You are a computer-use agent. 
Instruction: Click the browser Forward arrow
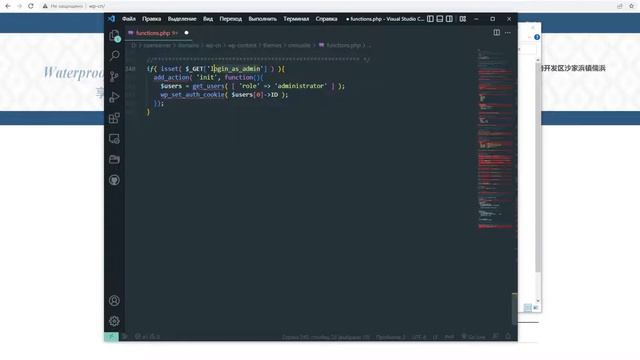19,6
